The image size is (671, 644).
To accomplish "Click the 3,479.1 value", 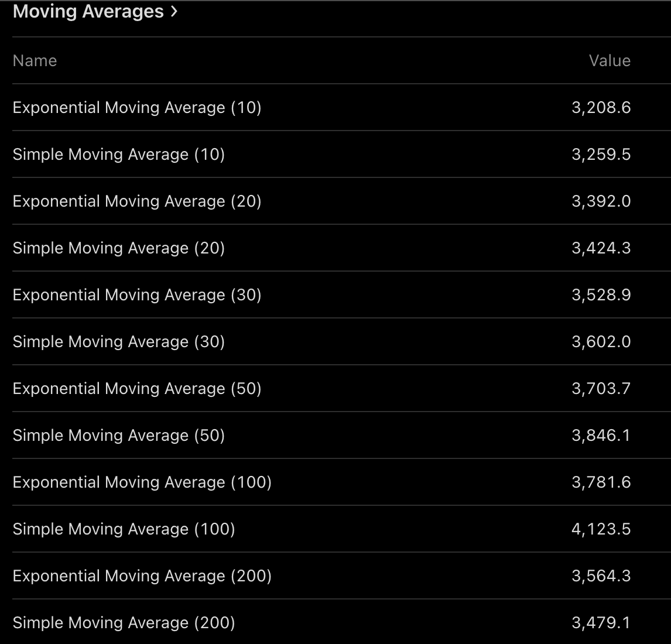I will click(601, 623).
